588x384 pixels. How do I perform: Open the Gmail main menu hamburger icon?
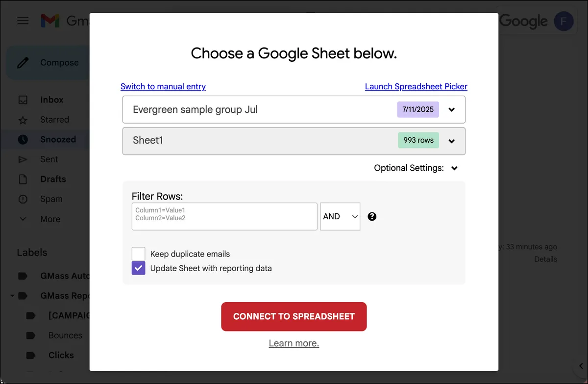point(23,21)
